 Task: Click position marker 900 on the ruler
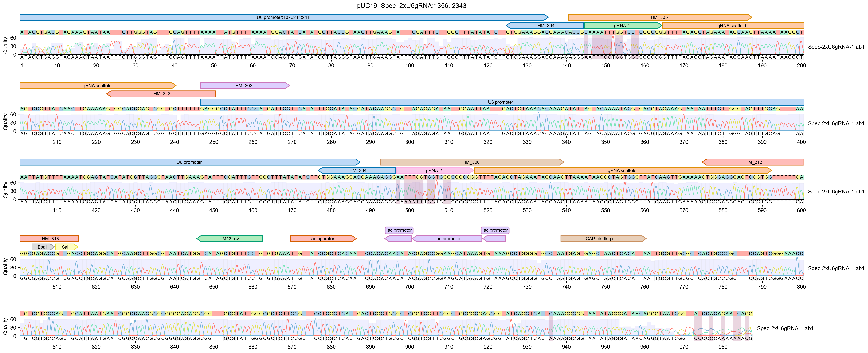pos(409,347)
